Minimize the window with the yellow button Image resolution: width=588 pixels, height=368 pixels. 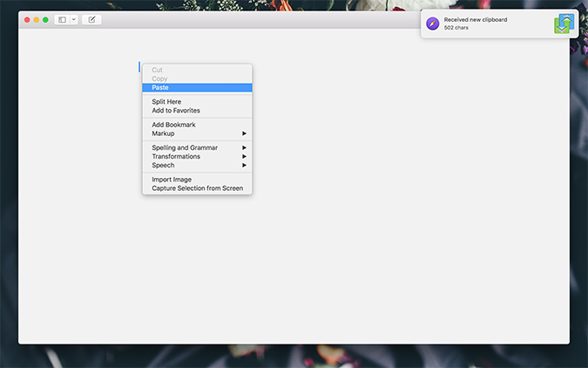[x=37, y=19]
